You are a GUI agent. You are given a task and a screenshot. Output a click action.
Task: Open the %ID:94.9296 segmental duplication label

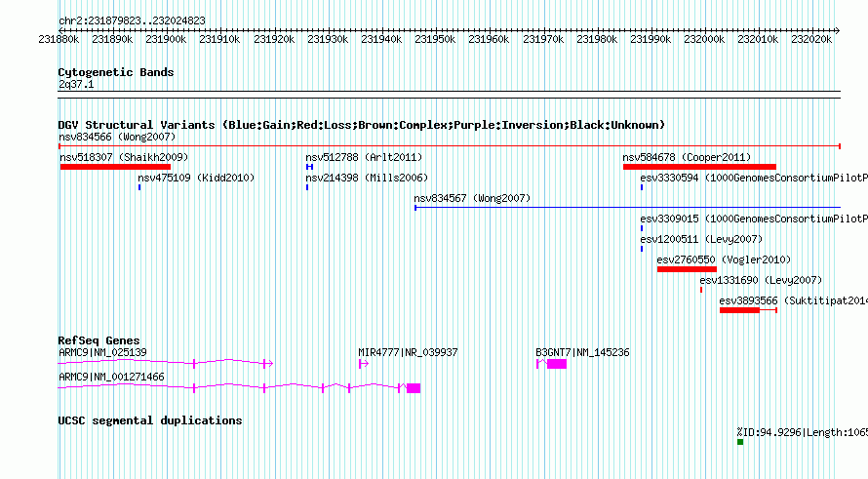[802, 432]
